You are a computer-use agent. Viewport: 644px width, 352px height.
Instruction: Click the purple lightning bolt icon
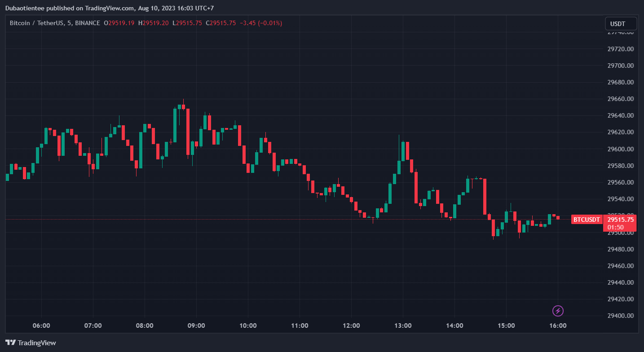558,311
